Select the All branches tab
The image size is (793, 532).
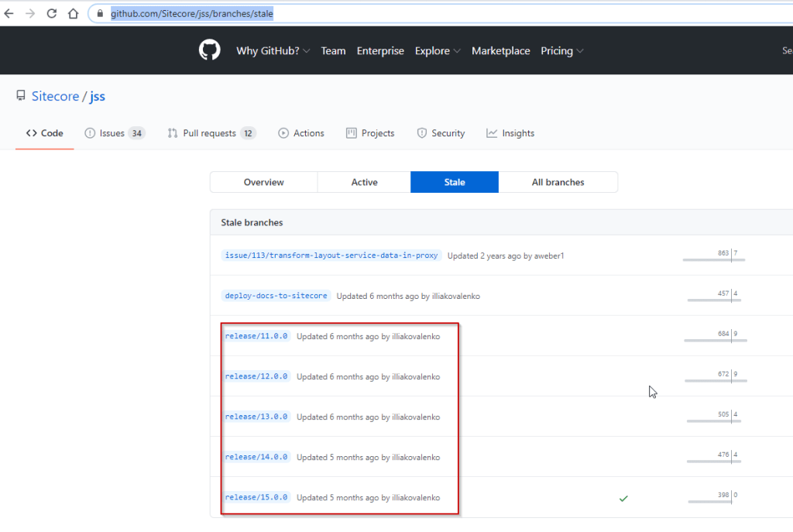coord(558,182)
